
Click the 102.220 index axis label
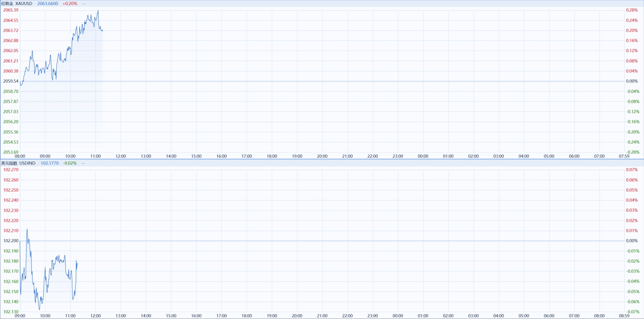coord(11,221)
